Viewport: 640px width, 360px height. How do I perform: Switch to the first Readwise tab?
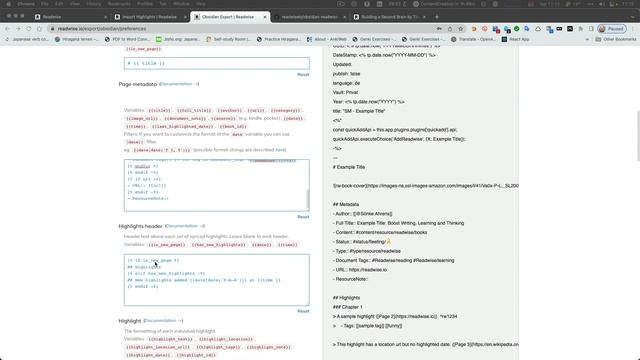point(71,17)
